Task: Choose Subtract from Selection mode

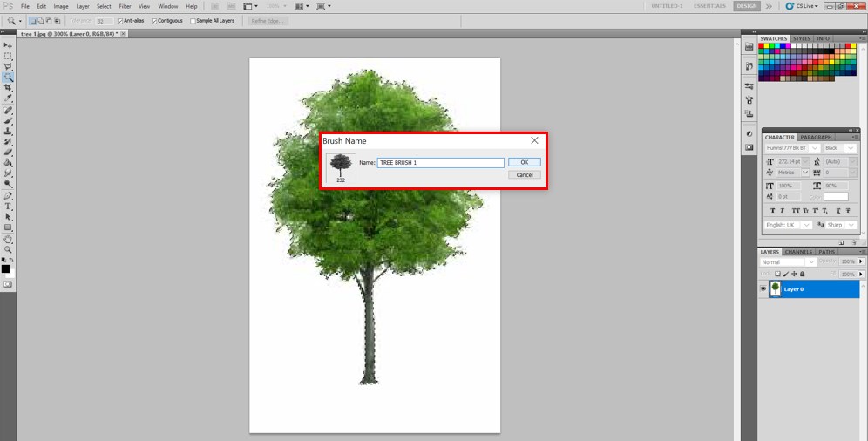Action: click(x=49, y=21)
